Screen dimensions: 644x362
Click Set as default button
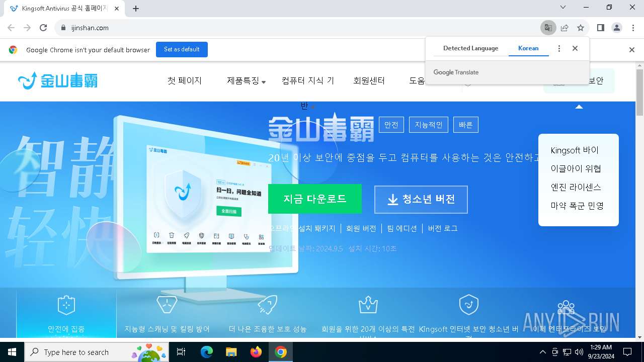(182, 49)
